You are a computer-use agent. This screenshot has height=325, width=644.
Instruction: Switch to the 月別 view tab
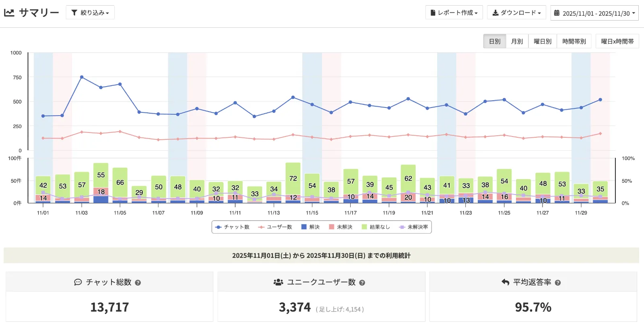[x=517, y=41]
